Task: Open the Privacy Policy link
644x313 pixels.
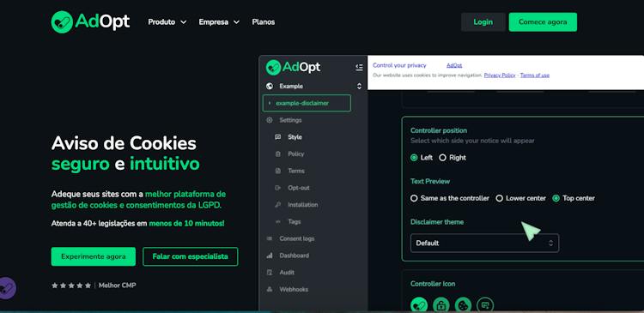Action: click(x=500, y=75)
